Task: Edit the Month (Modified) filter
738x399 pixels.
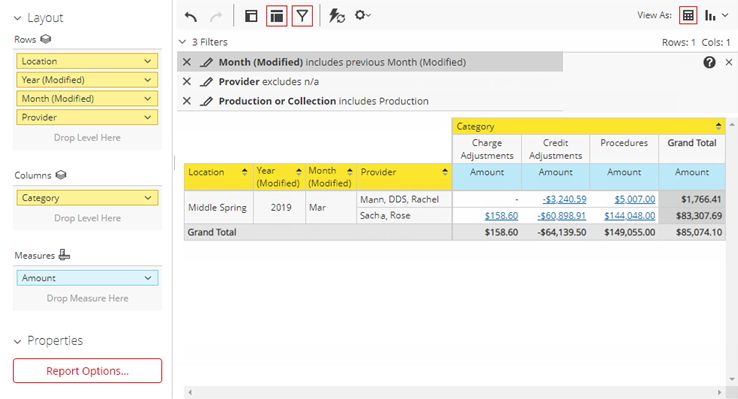Action: coord(206,62)
